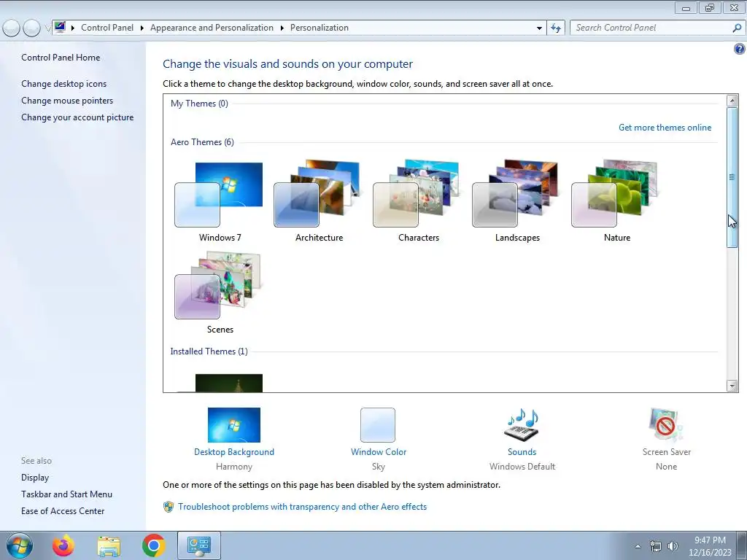The image size is (747, 560).
Task: Click theme list scroll up arrow
Action: coord(732,101)
